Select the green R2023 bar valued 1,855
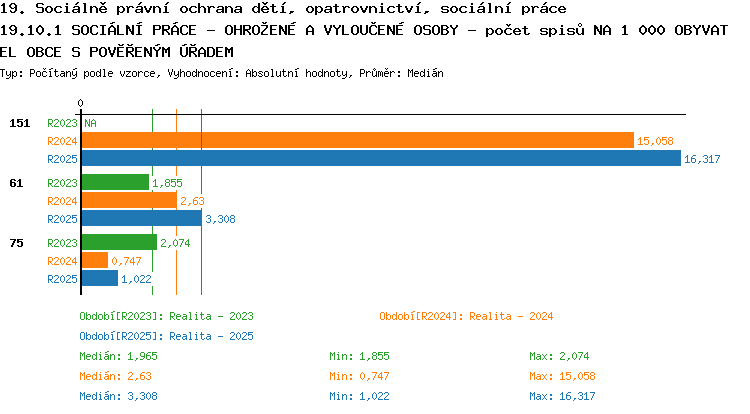The image size is (750, 414). click(115, 182)
